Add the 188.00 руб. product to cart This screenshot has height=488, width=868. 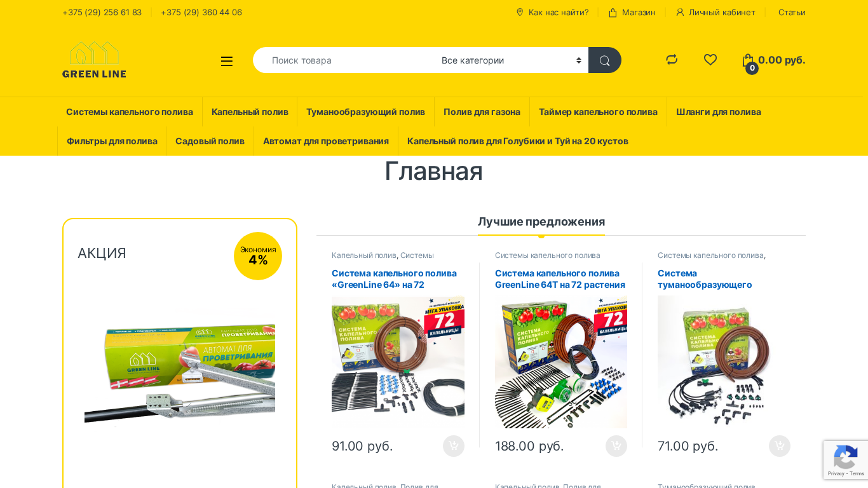click(x=616, y=446)
